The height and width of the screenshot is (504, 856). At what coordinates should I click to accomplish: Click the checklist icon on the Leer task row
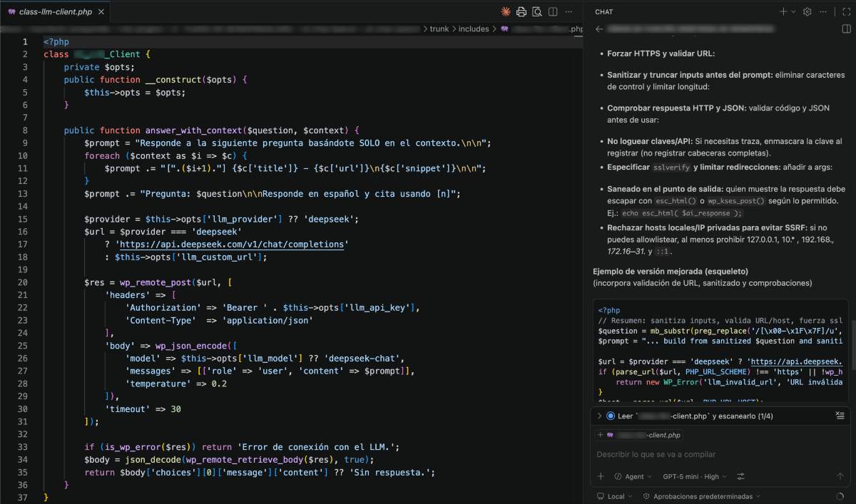click(840, 416)
